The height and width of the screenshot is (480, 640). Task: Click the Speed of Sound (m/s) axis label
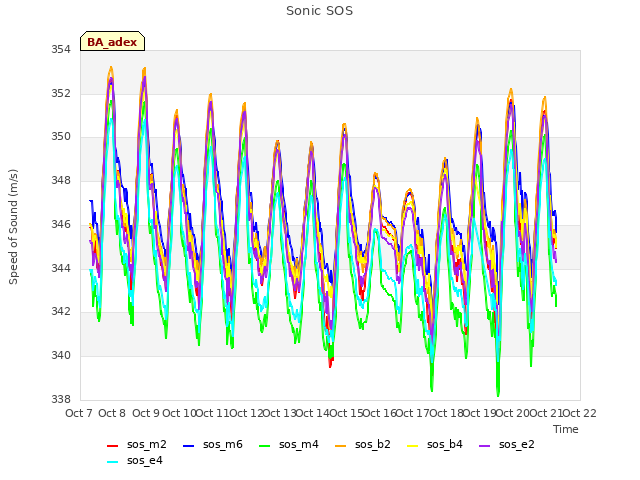click(13, 227)
